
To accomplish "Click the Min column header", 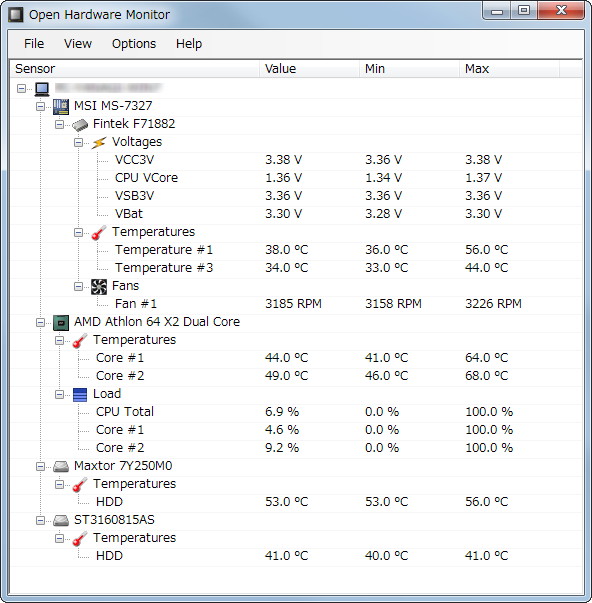I will (x=410, y=69).
